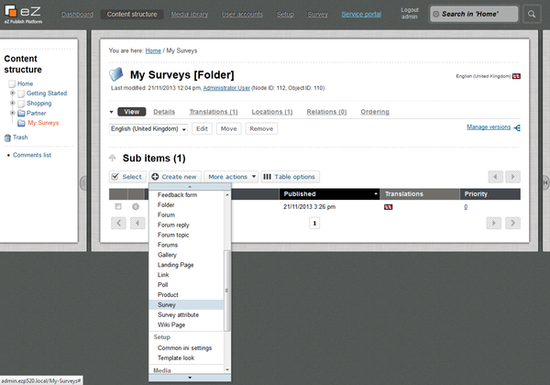Viewport: 550px width, 385px height.
Task: Switch to the Translations (1) tab
Action: pyautogui.click(x=214, y=112)
